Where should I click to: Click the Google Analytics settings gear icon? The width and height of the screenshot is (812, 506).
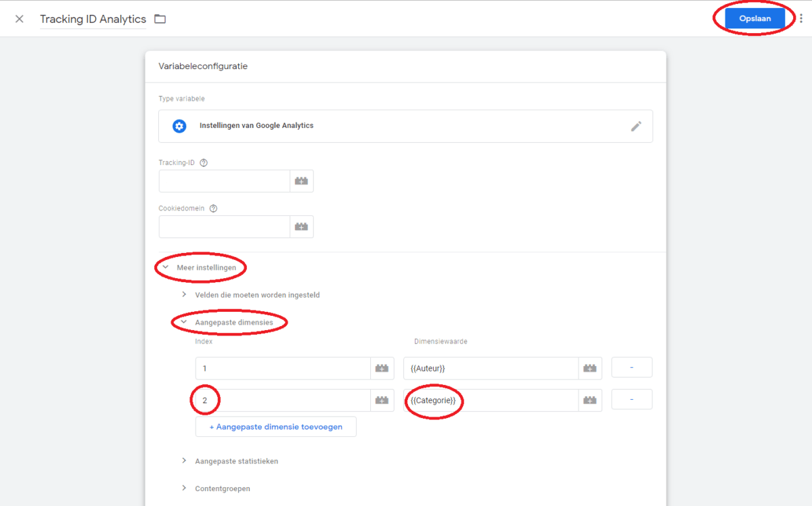(179, 126)
